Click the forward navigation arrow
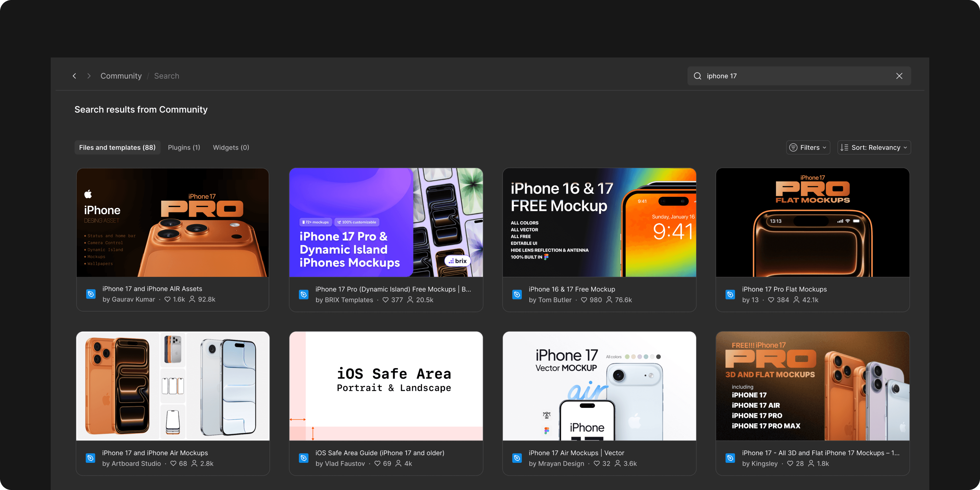The height and width of the screenshot is (490, 980). 89,76
